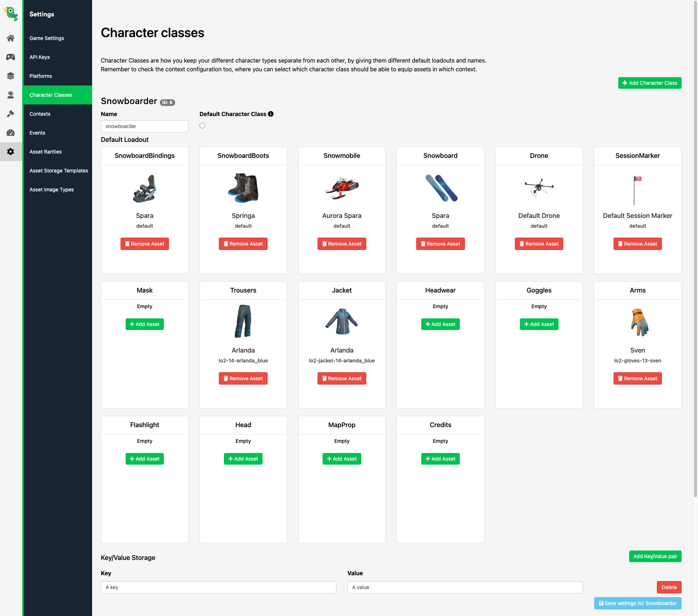Click the Arlanda jacket thumbnail
The width and height of the screenshot is (698, 616).
coord(342,322)
